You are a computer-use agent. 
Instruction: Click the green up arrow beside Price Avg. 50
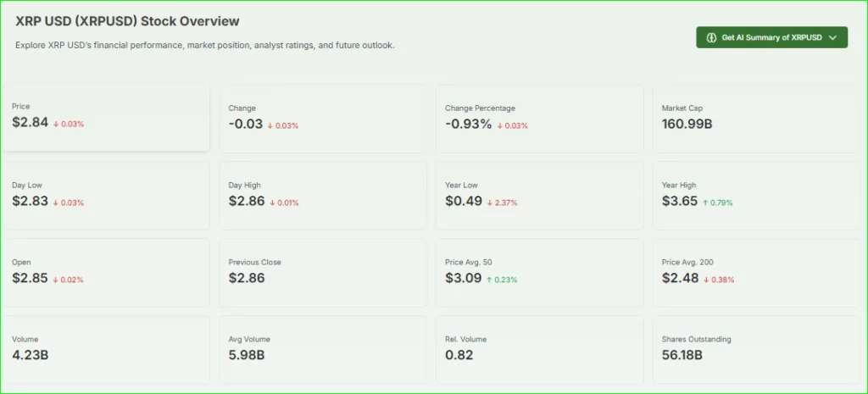coord(488,280)
